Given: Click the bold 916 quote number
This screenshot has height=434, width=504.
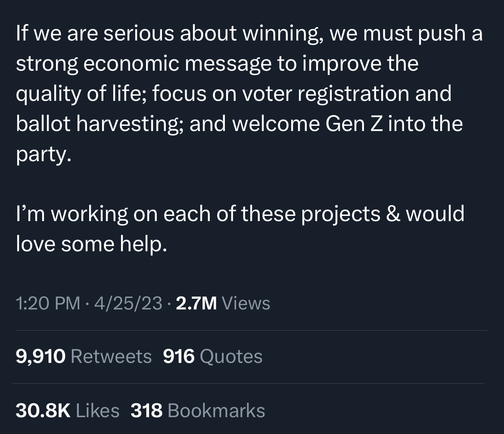Looking at the screenshot, I should coord(179,356).
